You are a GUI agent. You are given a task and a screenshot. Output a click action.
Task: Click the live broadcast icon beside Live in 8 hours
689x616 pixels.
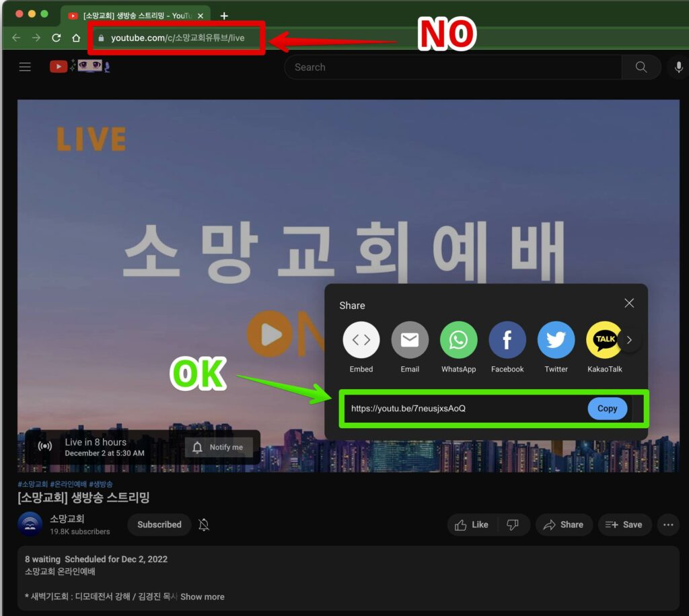tap(45, 446)
